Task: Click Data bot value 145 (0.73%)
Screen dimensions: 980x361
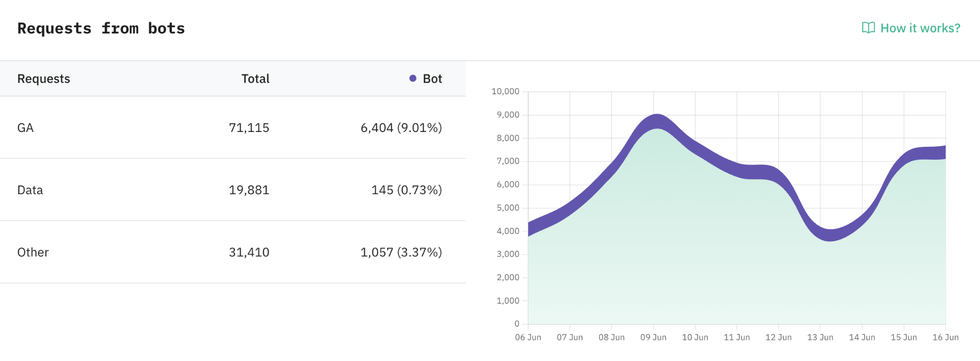Action: coord(407,190)
